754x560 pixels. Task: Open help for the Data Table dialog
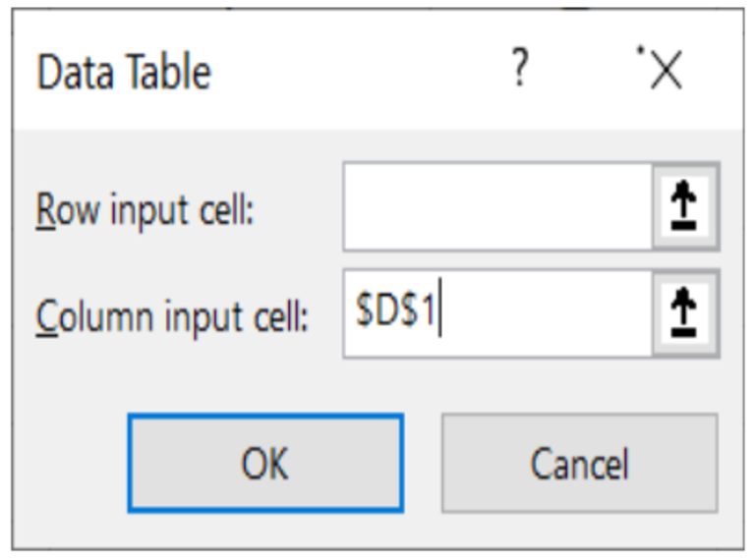pyautogui.click(x=520, y=72)
